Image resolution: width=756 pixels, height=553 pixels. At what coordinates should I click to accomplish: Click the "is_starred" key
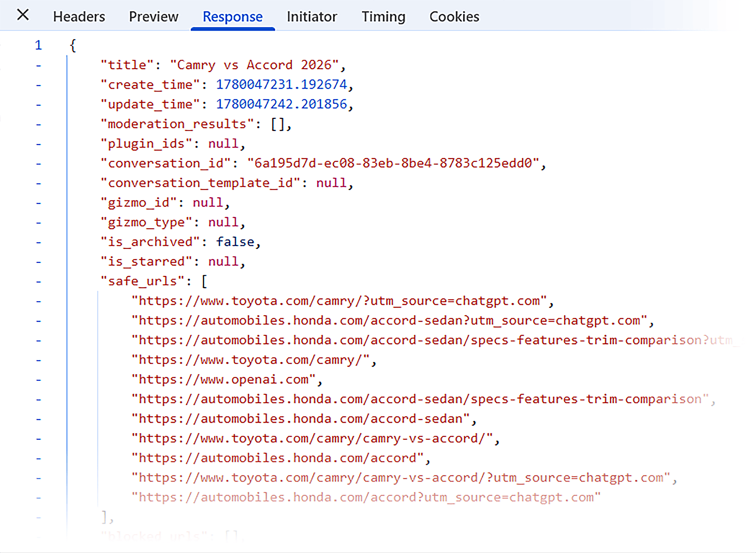[x=146, y=262]
